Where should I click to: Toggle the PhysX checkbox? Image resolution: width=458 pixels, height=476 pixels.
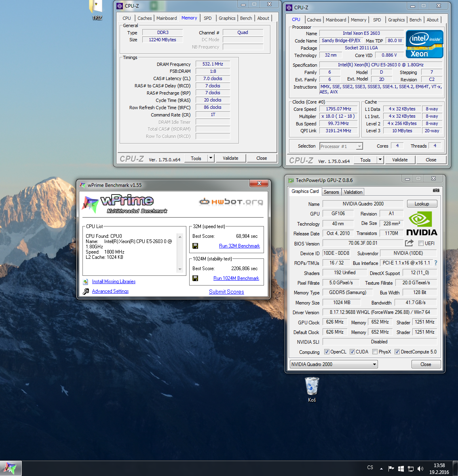pyautogui.click(x=375, y=351)
